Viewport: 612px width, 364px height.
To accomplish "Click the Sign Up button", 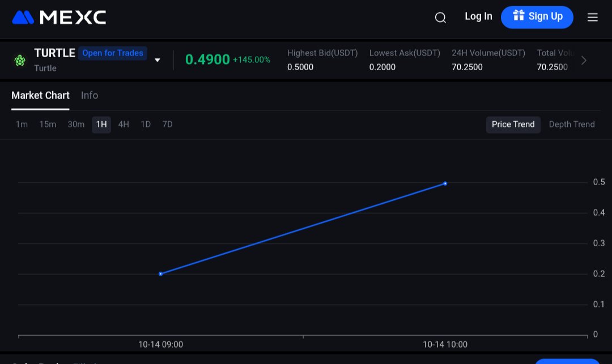I will 537,17.
